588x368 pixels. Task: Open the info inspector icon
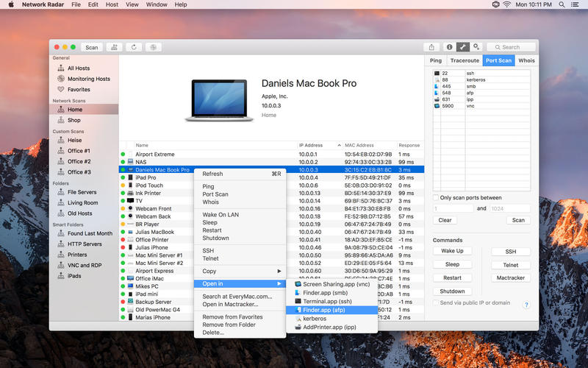449,47
